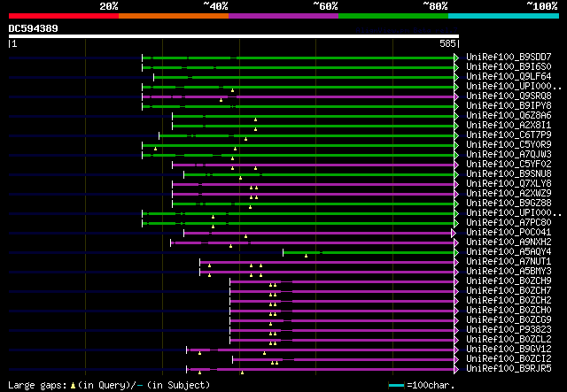Select the UniRef100_Q7XLY8 label
567x392 pixels.
point(509,184)
